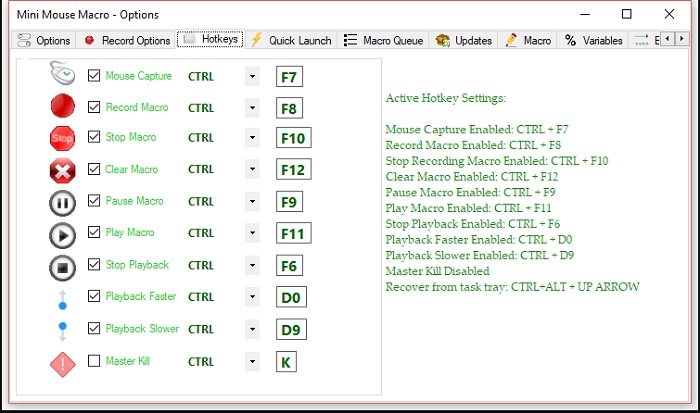Viewport: 700px width, 413px height.
Task: Go to the Quick Launch tab
Action: (291, 40)
